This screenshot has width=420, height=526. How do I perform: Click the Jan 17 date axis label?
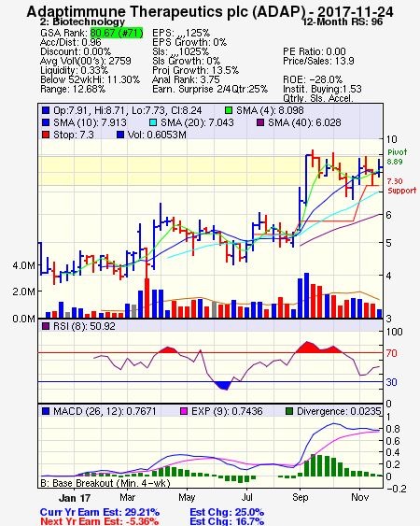pyautogui.click(x=75, y=498)
